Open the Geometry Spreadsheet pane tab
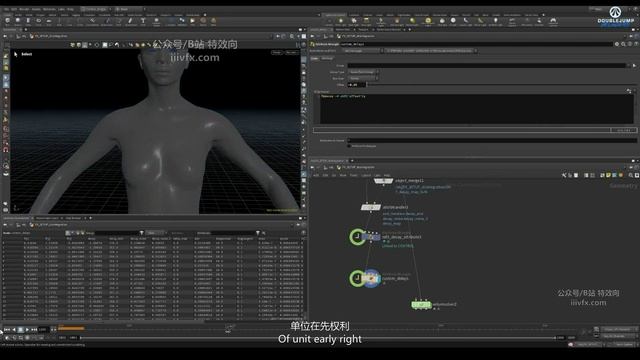Image resolution: width=640 pixels, height=360 pixels. (16, 218)
